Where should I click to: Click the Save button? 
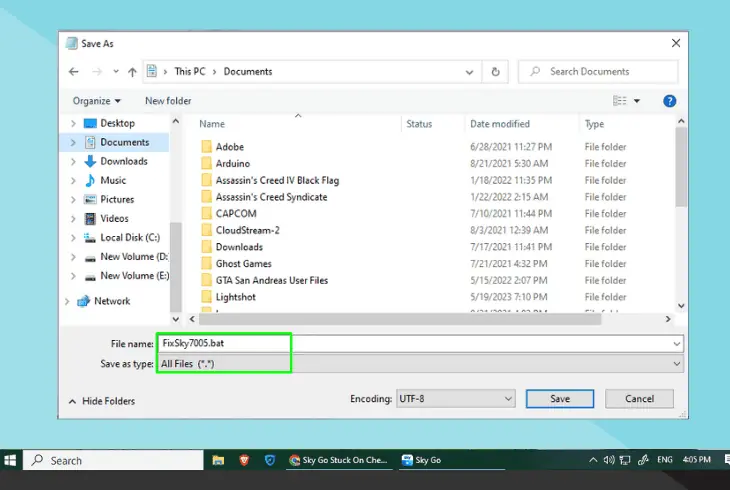point(560,399)
